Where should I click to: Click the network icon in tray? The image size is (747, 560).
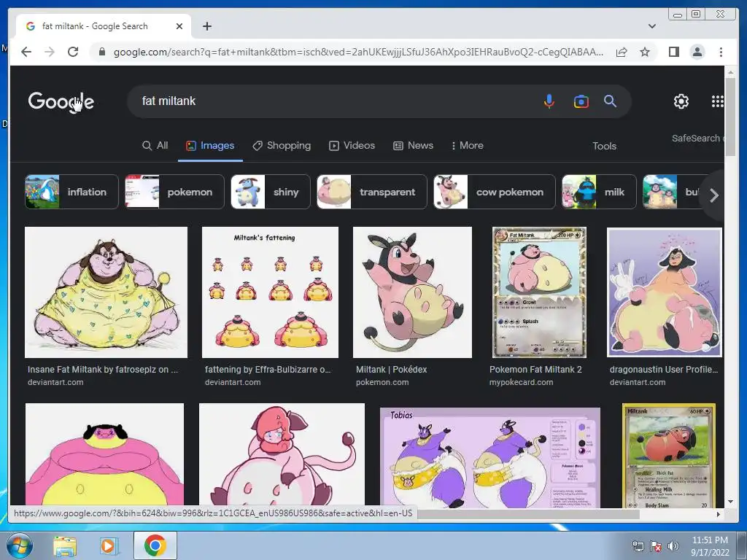coord(638,546)
